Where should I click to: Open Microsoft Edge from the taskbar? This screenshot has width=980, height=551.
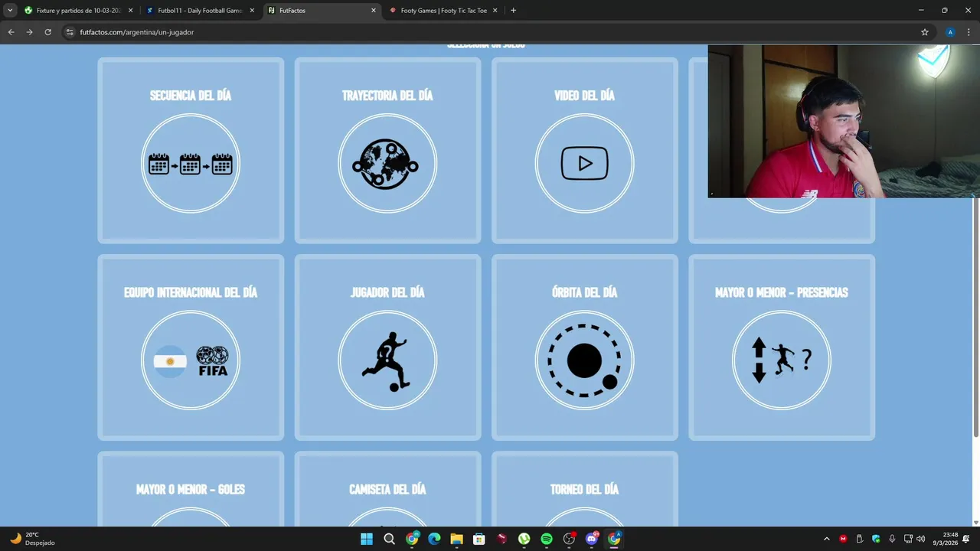[434, 539]
